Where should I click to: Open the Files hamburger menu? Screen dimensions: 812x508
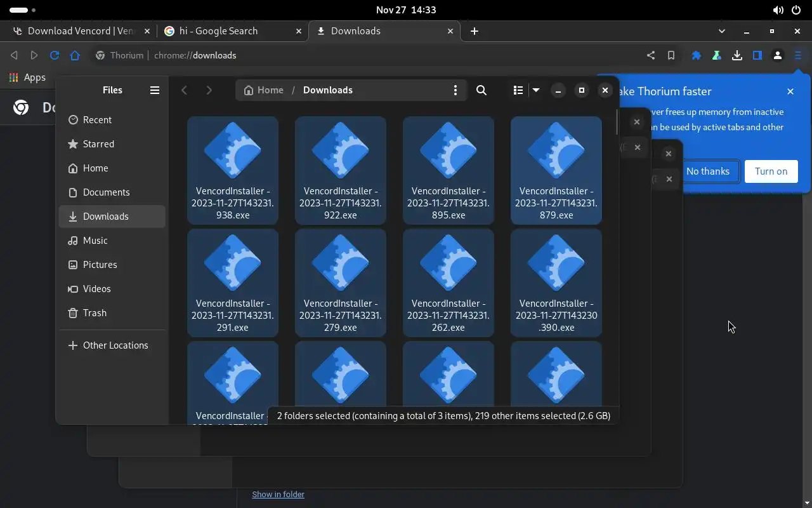154,90
